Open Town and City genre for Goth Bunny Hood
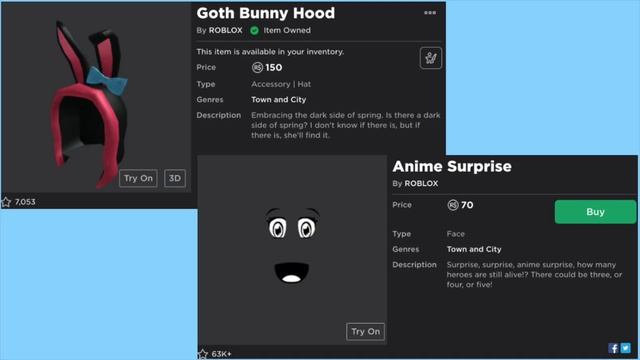 (279, 100)
